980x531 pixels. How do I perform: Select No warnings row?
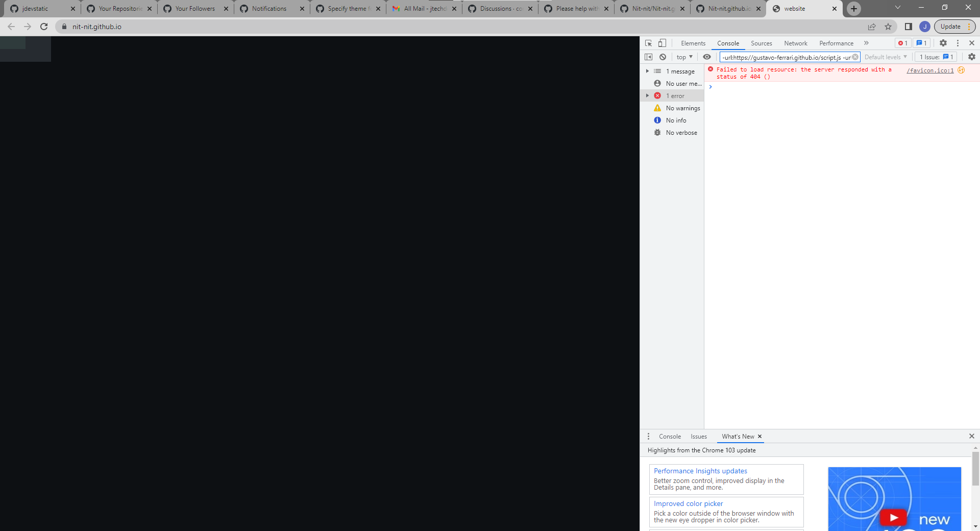pyautogui.click(x=672, y=108)
